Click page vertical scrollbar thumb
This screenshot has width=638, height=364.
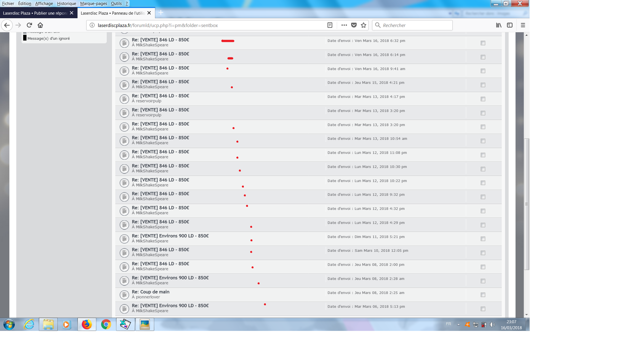(527, 204)
